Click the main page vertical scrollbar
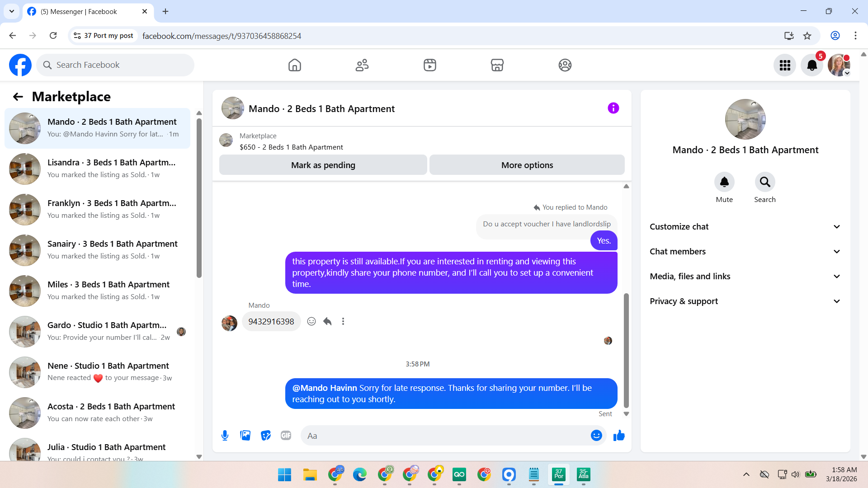 pos(863,255)
